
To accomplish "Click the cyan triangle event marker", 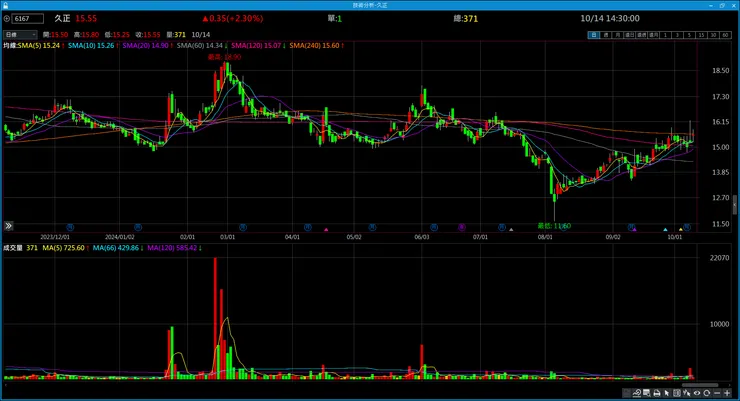I will tap(665, 229).
